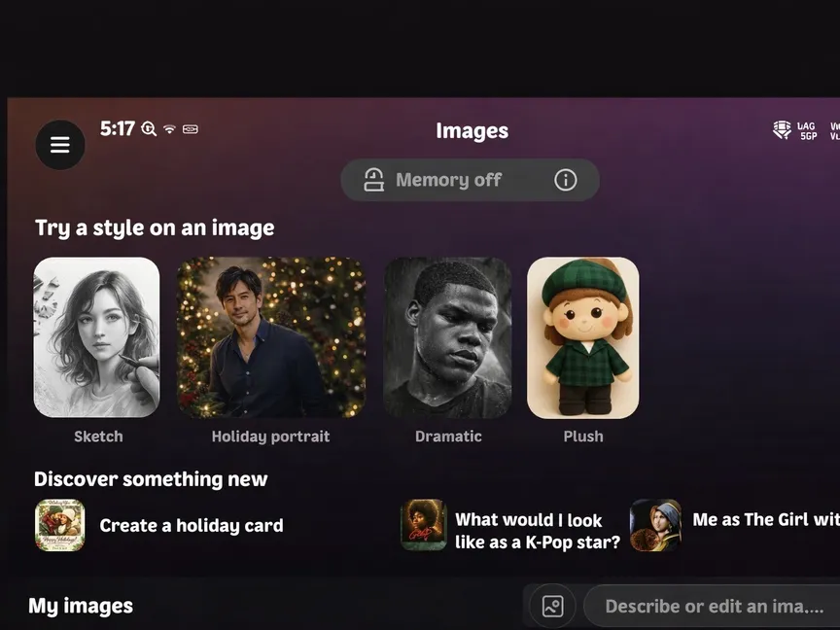
Task: Click the info icon beside Memory off
Action: 565,180
